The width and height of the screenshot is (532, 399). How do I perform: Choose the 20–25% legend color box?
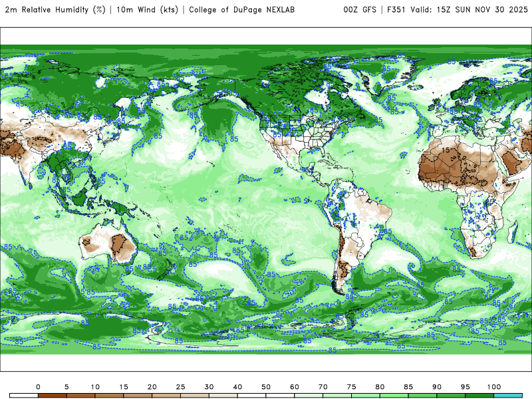click(166, 396)
